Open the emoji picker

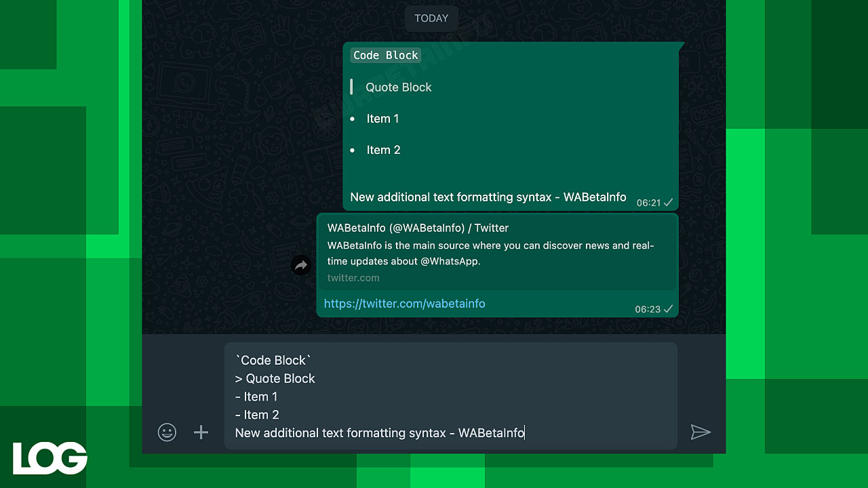[167, 432]
